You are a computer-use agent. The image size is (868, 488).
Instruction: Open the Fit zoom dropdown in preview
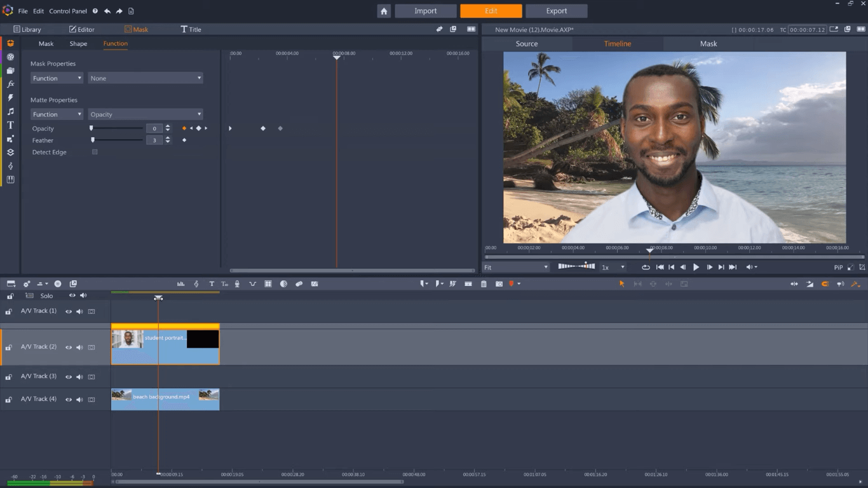click(x=515, y=268)
